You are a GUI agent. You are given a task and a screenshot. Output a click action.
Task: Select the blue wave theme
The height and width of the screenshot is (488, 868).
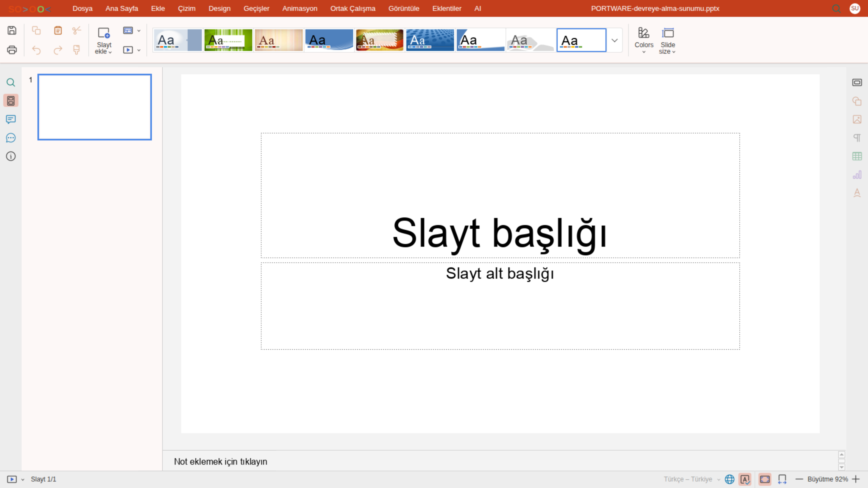(x=329, y=40)
